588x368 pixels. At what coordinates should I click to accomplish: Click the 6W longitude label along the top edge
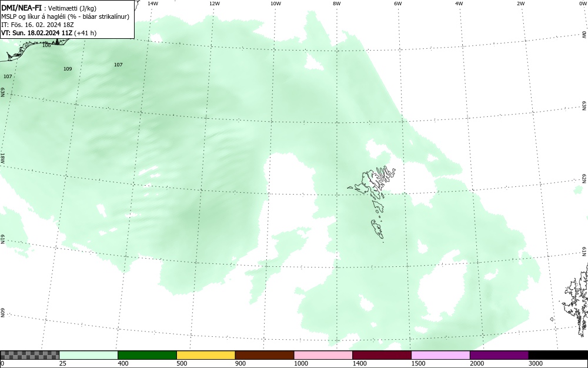coord(398,4)
